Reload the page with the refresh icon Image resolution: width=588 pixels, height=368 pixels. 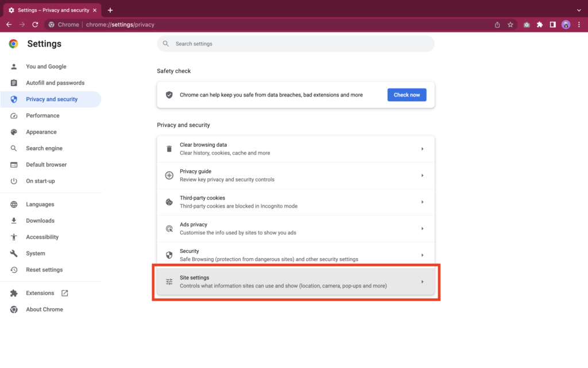[36, 24]
